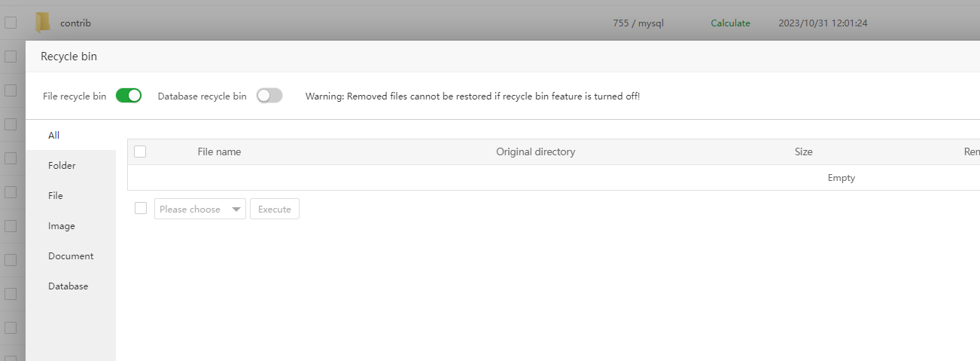The image size is (980, 361).
Task: Show the File category tab
Action: pyautogui.click(x=56, y=196)
